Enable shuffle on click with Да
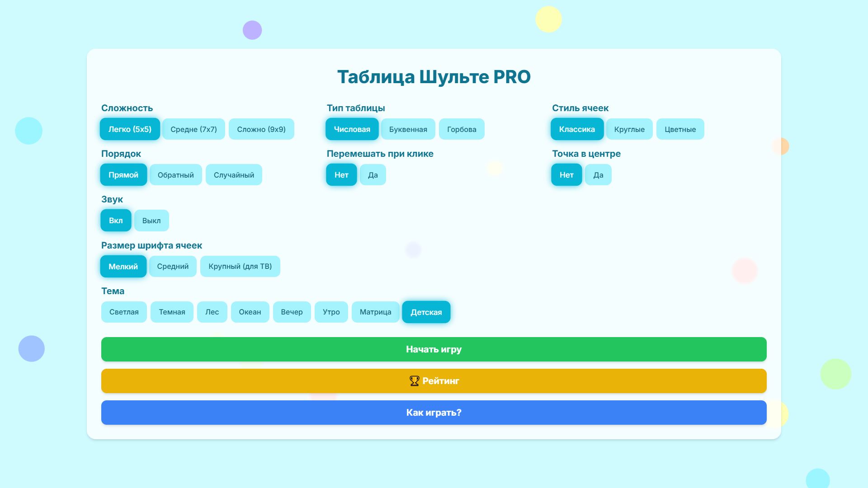 click(x=373, y=175)
